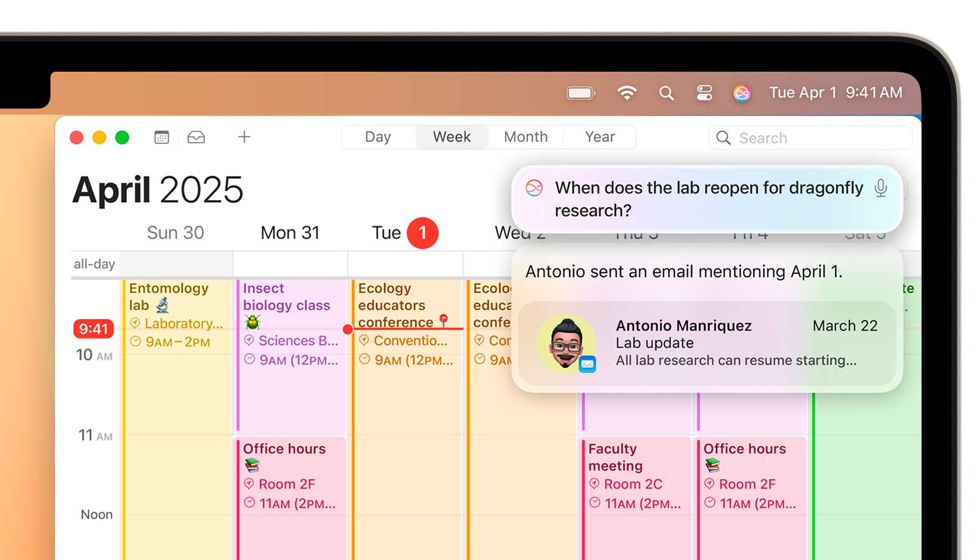
Task: Open the calendars list icon in toolbar
Action: 162,137
